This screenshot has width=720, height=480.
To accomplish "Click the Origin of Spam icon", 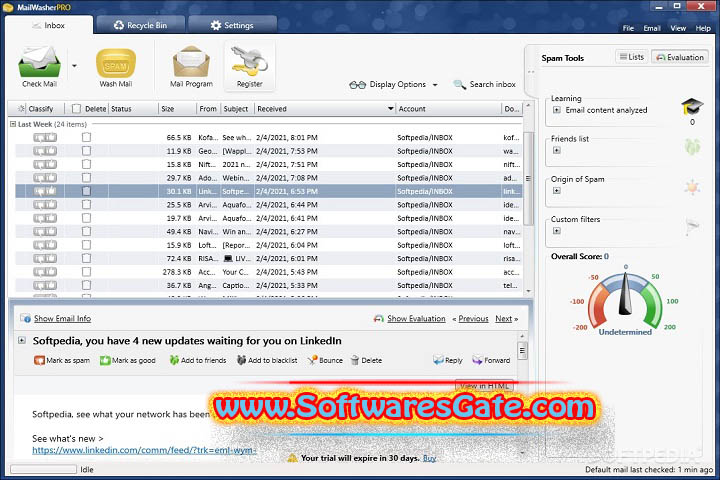I will pyautogui.click(x=692, y=187).
